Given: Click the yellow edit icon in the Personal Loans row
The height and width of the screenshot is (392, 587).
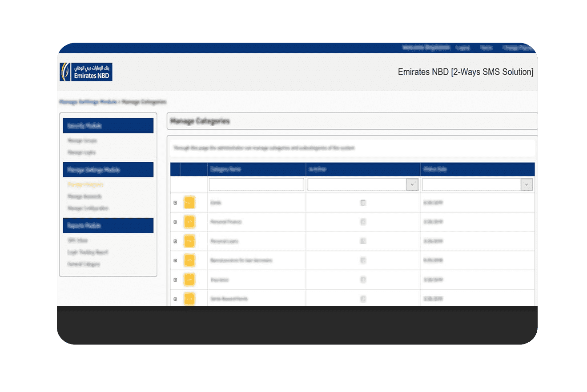Looking at the screenshot, I should coord(189,241).
